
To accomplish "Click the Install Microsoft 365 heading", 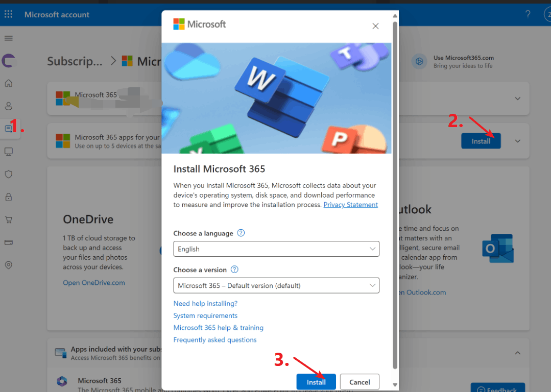I will pos(219,169).
